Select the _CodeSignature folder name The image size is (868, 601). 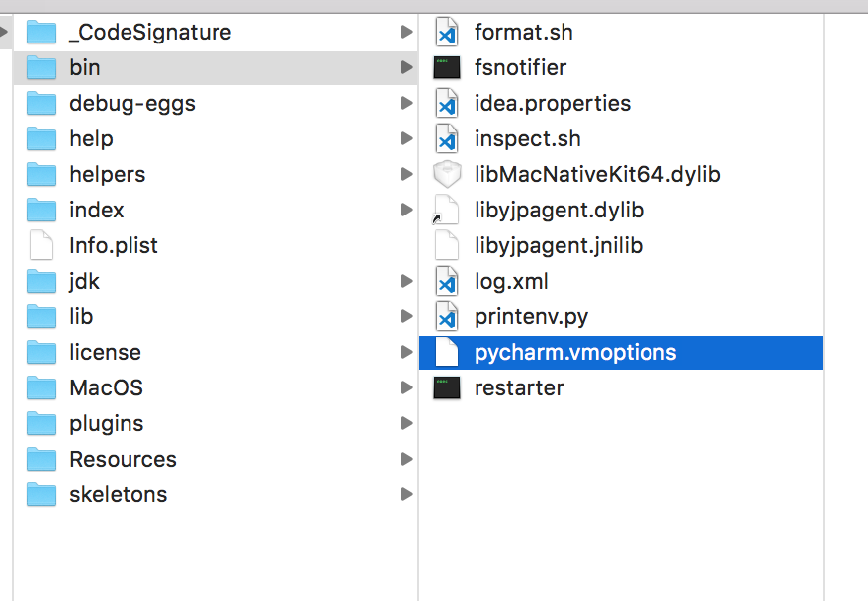pyautogui.click(x=150, y=33)
